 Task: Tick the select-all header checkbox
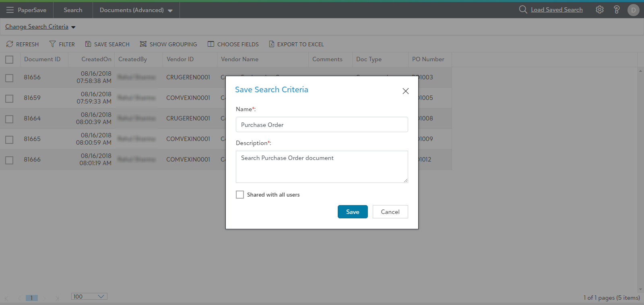click(9, 60)
